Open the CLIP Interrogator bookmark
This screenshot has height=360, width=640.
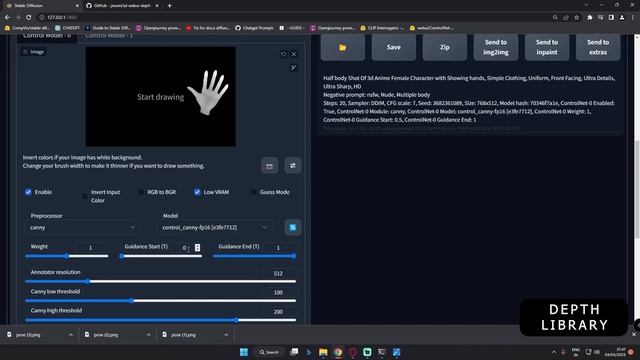[382, 28]
